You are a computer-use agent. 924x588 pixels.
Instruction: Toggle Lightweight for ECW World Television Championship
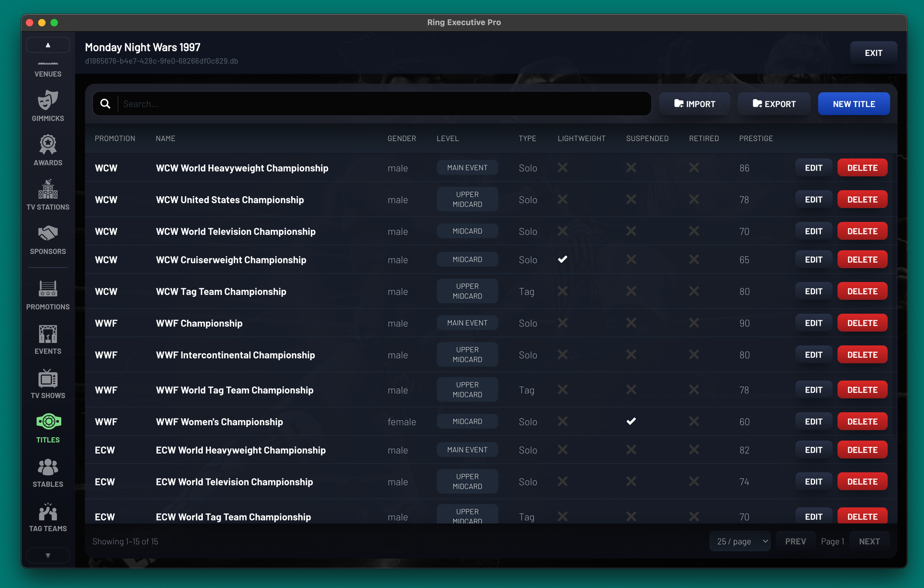click(562, 481)
